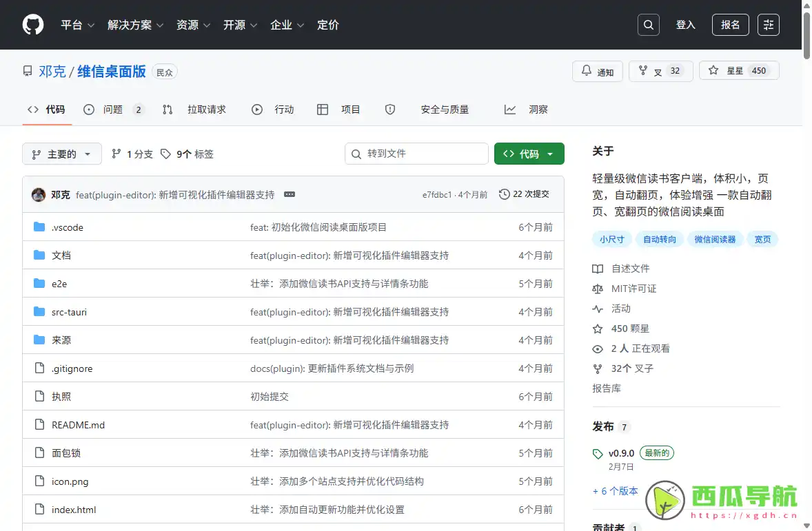The image size is (812, 531).
Task: Click the search magnifier icon in header
Action: point(649,25)
